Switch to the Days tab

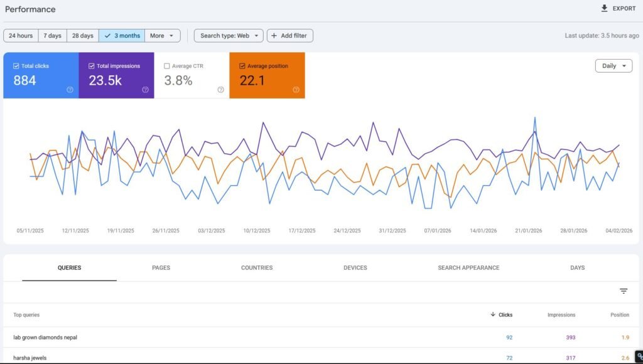click(578, 268)
